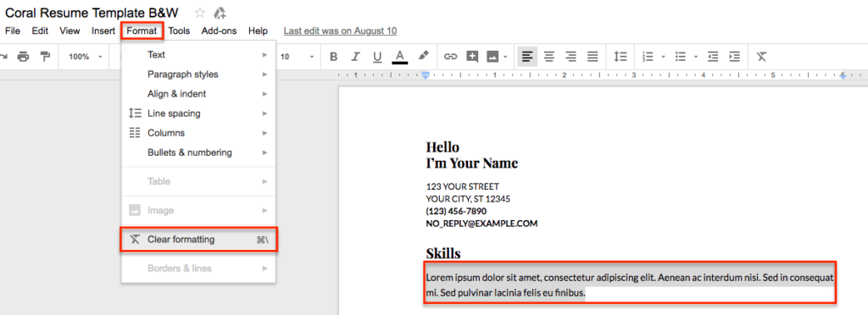The height and width of the screenshot is (315, 868).
Task: Open the Tools menu
Action: click(x=180, y=31)
